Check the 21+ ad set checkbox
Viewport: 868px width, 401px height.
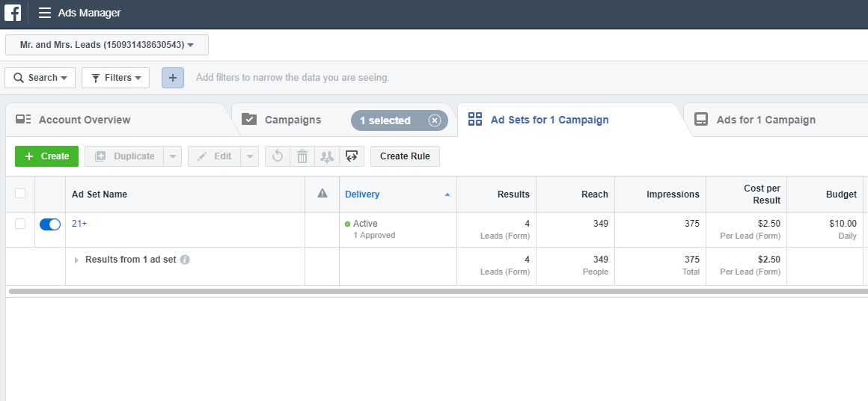click(20, 224)
